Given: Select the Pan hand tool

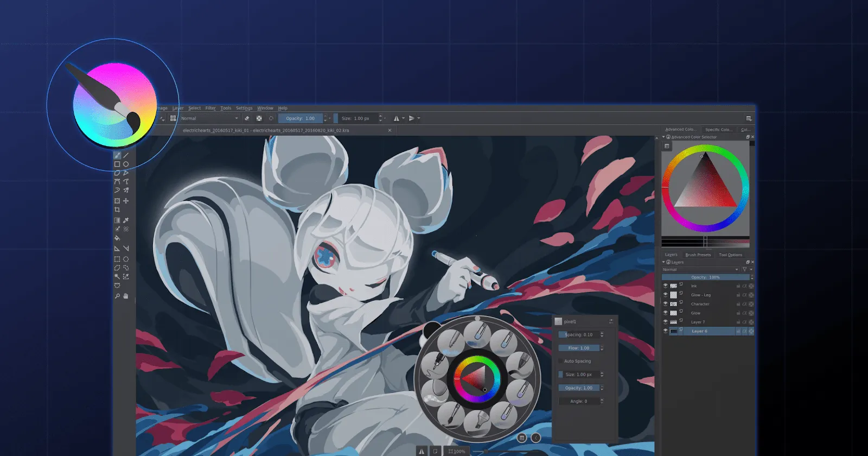Looking at the screenshot, I should click(x=126, y=296).
